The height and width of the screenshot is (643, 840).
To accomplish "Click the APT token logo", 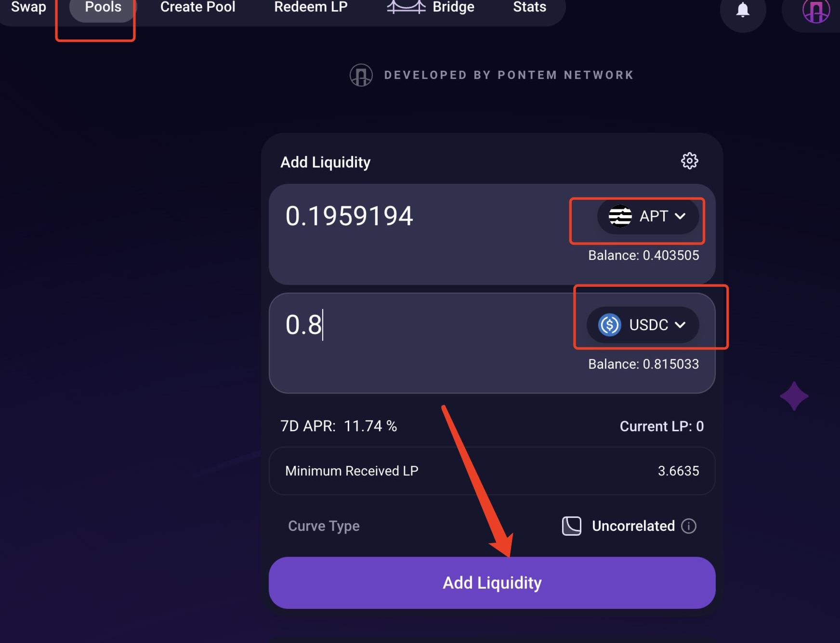I will [x=620, y=216].
